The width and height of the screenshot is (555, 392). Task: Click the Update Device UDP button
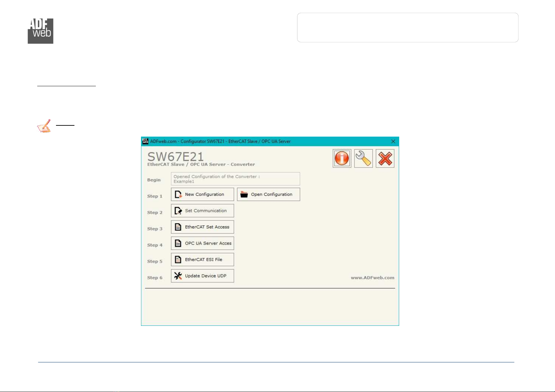click(x=202, y=276)
